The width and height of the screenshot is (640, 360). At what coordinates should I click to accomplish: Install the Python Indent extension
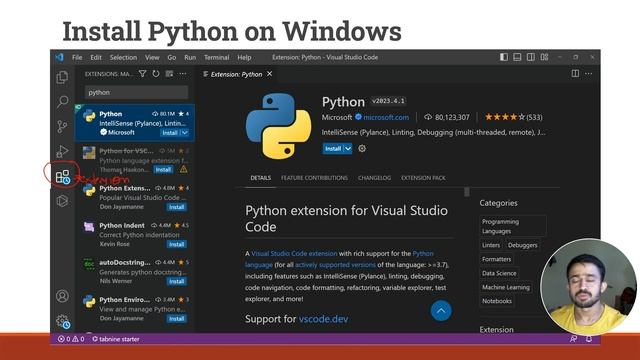[177, 244]
